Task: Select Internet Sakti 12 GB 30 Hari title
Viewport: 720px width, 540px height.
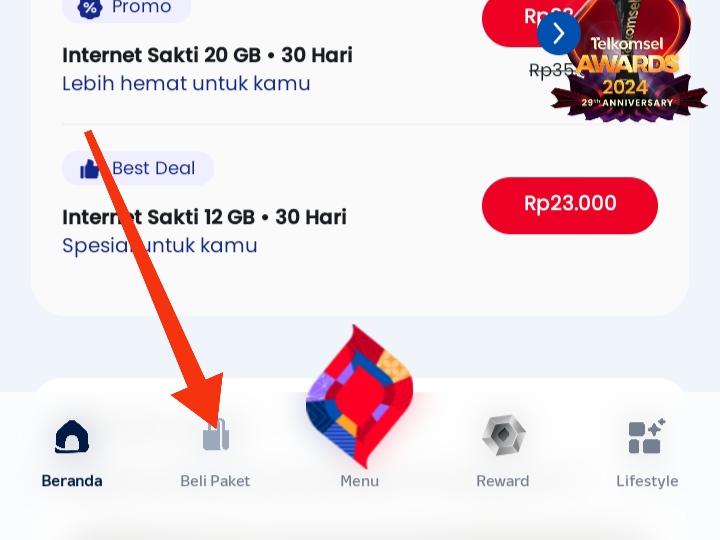Action: point(204,217)
